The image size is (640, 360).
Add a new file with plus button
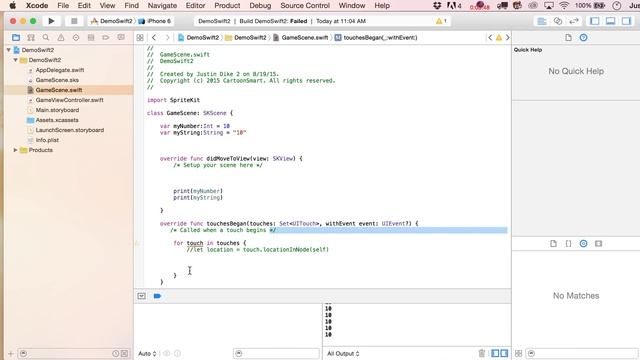point(11,353)
